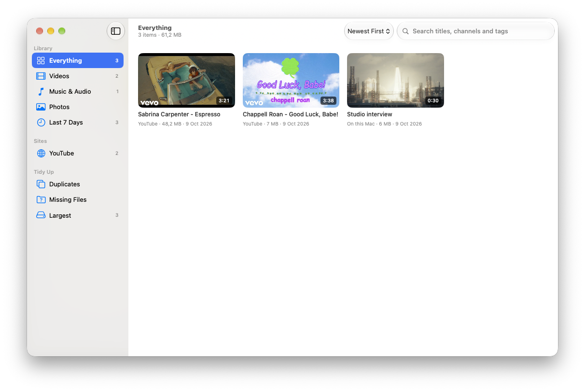
Task: Click the 0:30 duration badge
Action: click(433, 101)
